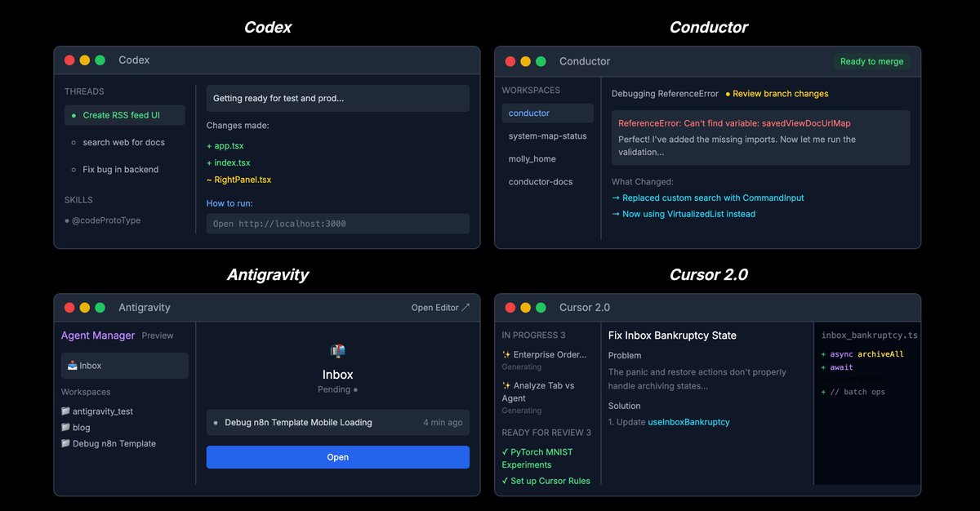Click 'Replaced custom search with CommandInput' change
The width and height of the screenshot is (980, 511).
click(x=707, y=198)
